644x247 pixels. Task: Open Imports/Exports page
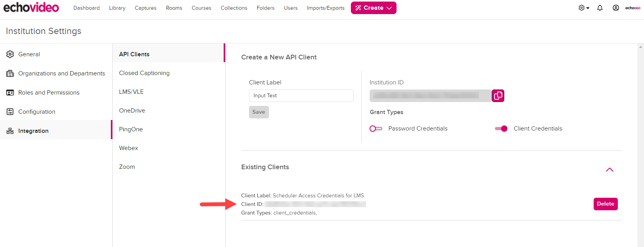tap(326, 8)
